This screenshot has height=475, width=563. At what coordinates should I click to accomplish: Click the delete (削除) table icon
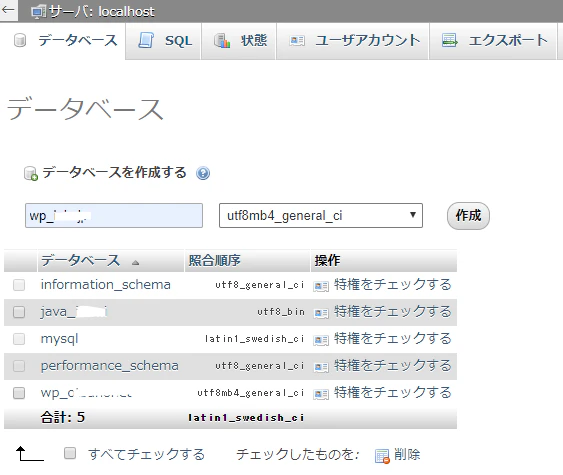coord(382,456)
